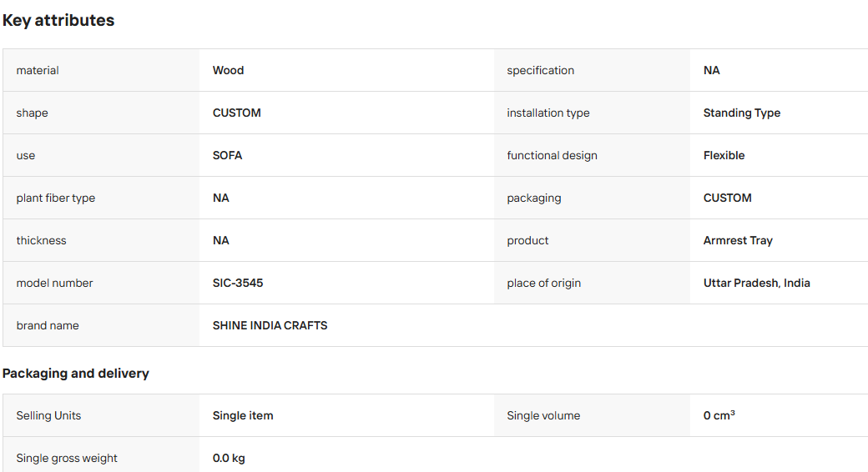The image size is (868, 472).
Task: Click the Key attributes heading
Action: click(x=58, y=21)
